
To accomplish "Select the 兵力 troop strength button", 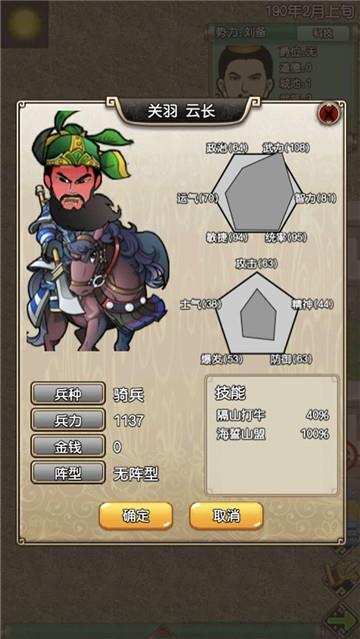I will pyautogui.click(x=68, y=420).
